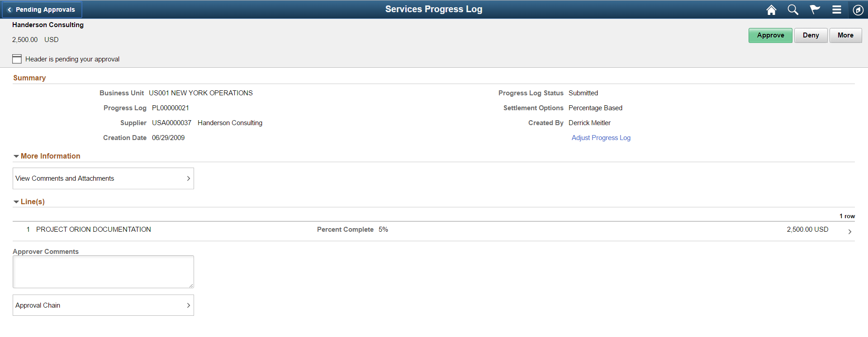Open the Actions list menu icon
This screenshot has height=337, width=868.
click(x=837, y=9)
